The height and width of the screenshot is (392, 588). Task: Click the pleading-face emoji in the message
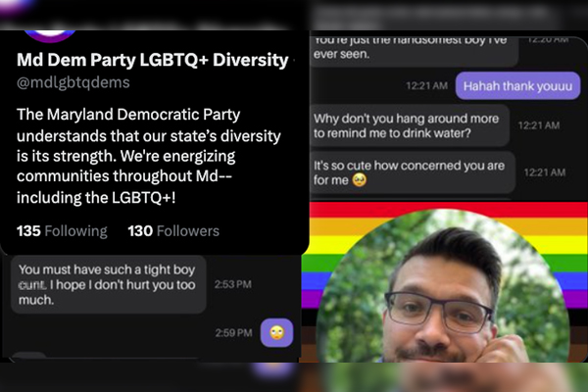(360, 180)
